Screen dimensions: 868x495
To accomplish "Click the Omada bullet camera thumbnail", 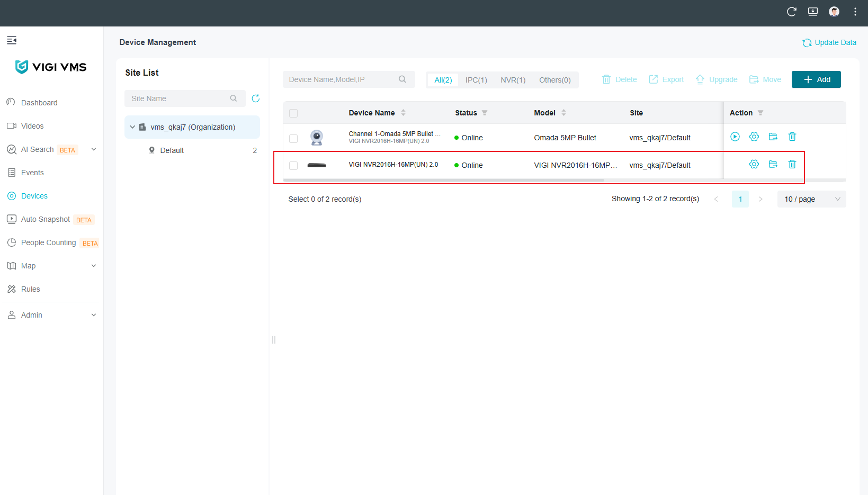I will click(317, 138).
